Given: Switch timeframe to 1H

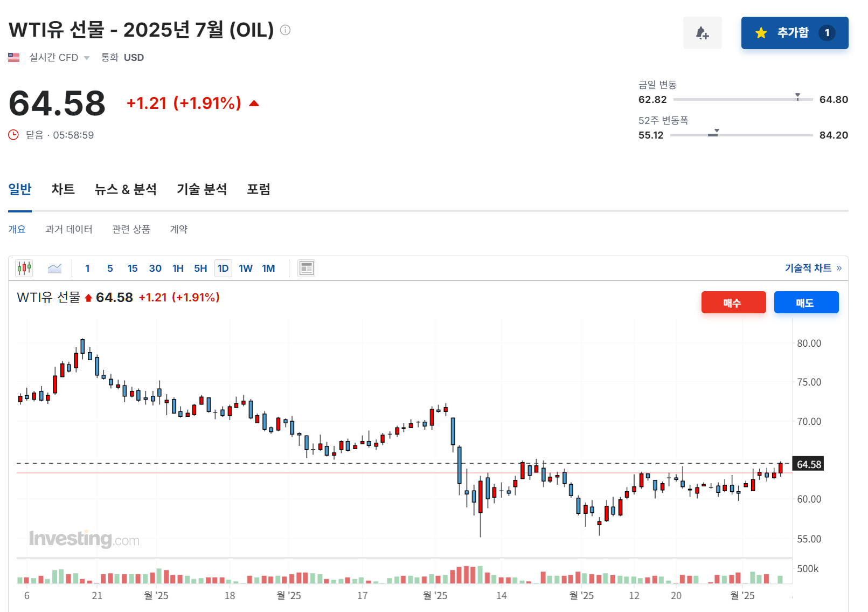Looking at the screenshot, I should 178,268.
